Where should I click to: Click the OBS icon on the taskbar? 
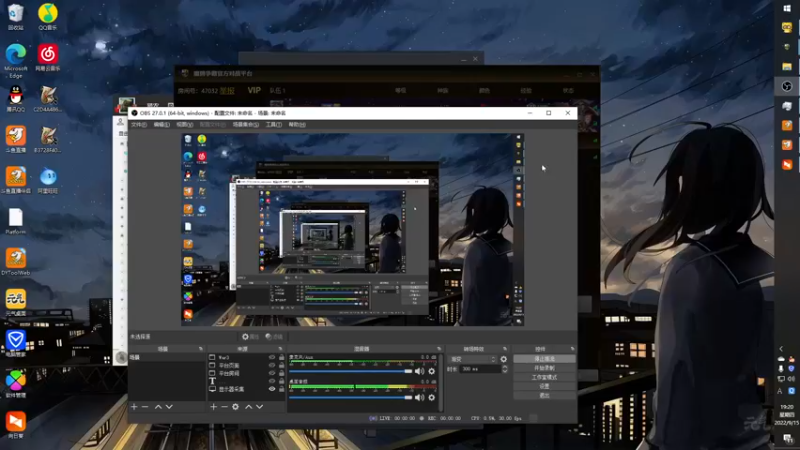tap(787, 86)
